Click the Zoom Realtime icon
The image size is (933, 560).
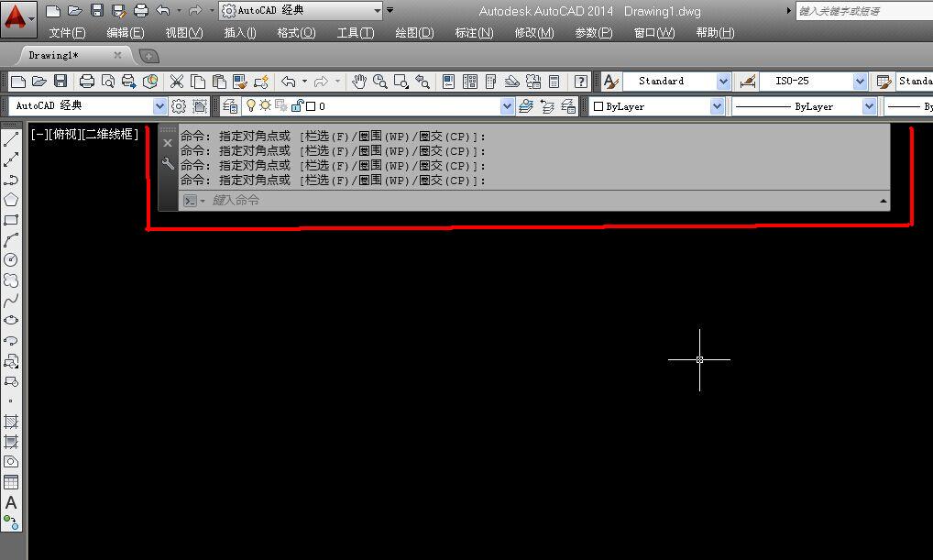coord(379,81)
